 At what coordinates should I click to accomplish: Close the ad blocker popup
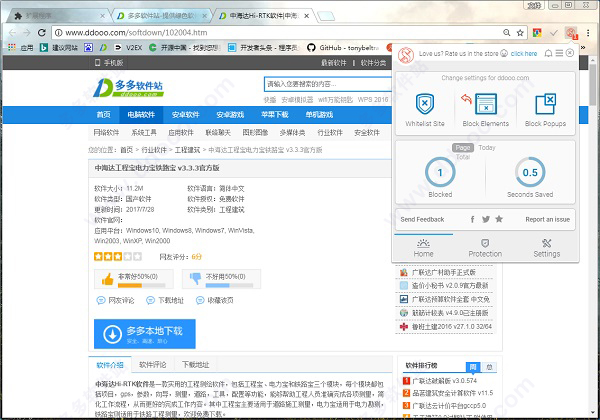pyautogui.click(x=570, y=53)
